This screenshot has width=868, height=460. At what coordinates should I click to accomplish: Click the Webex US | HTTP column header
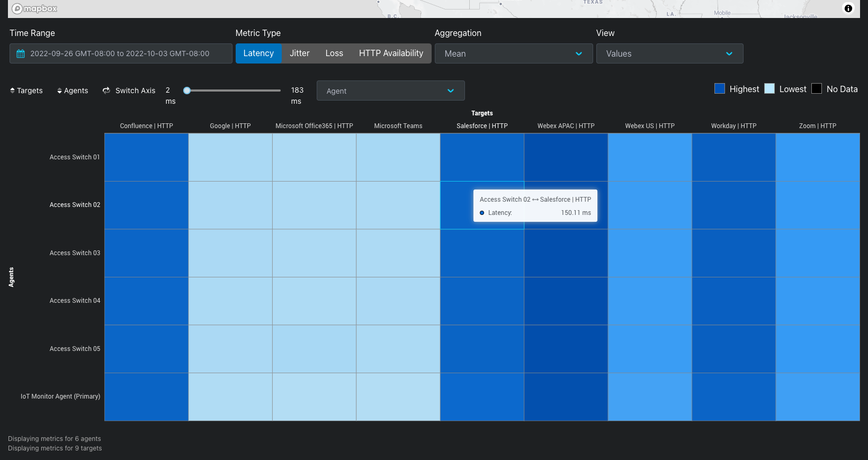tap(650, 126)
